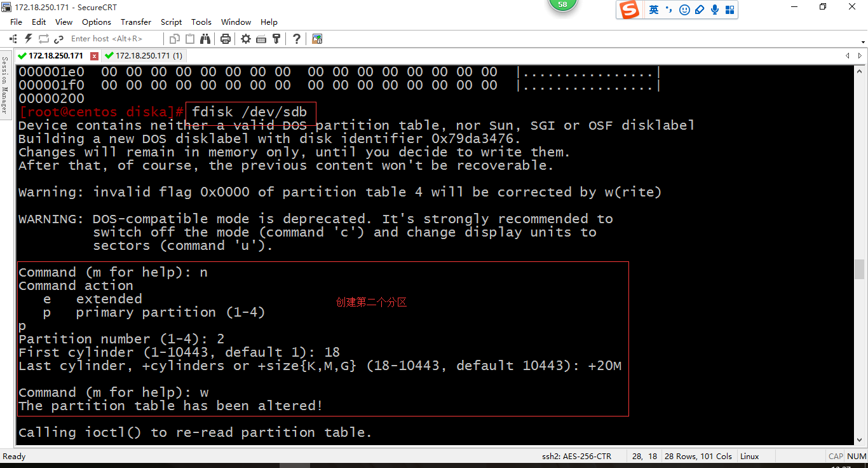Screen dimensions: 868x468
Task: Click Sogou skin eraser-shaped icon
Action: (700, 10)
